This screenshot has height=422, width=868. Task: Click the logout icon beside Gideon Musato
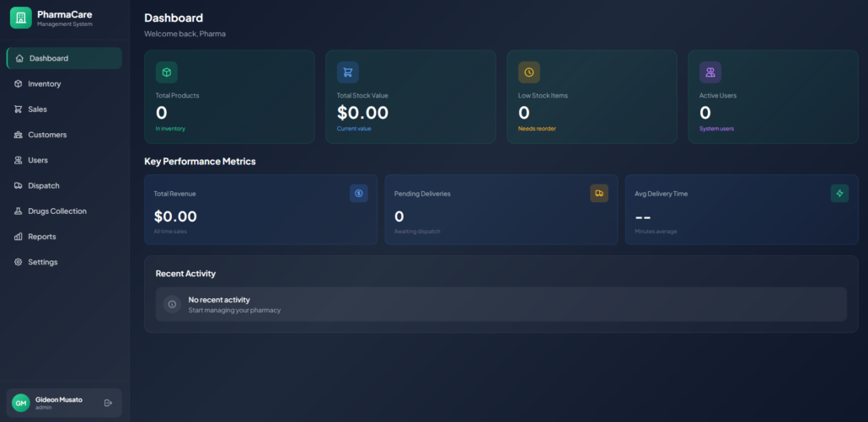coord(108,403)
